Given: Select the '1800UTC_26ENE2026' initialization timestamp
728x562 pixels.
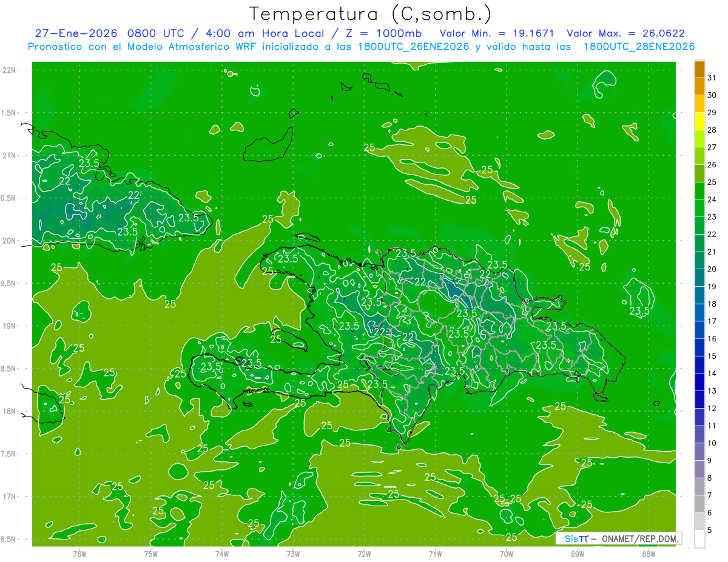Looking at the screenshot, I should pos(411,47).
